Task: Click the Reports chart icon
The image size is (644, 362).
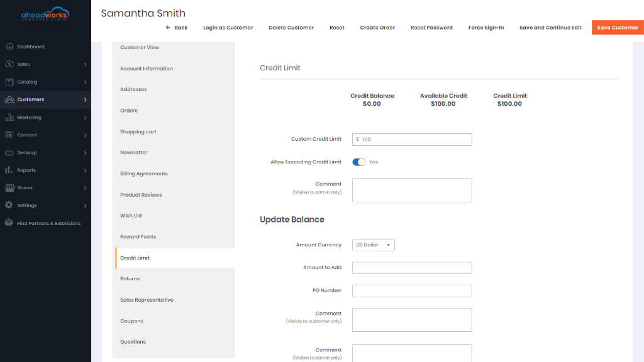Action: (9, 170)
